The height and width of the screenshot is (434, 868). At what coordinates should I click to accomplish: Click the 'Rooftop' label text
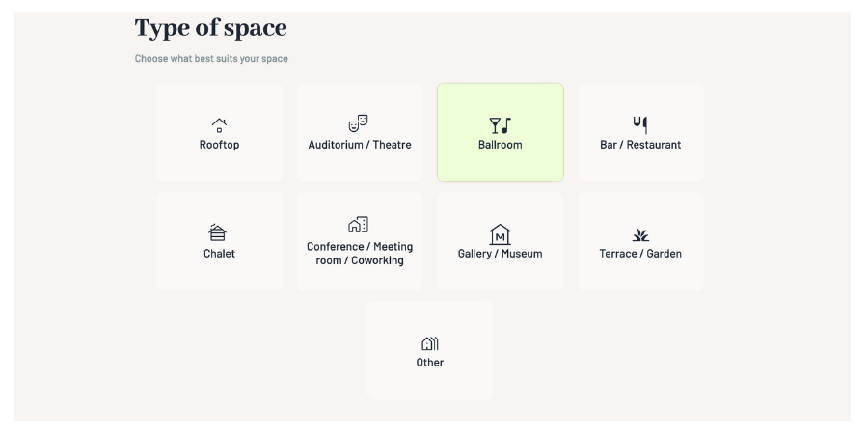point(219,145)
